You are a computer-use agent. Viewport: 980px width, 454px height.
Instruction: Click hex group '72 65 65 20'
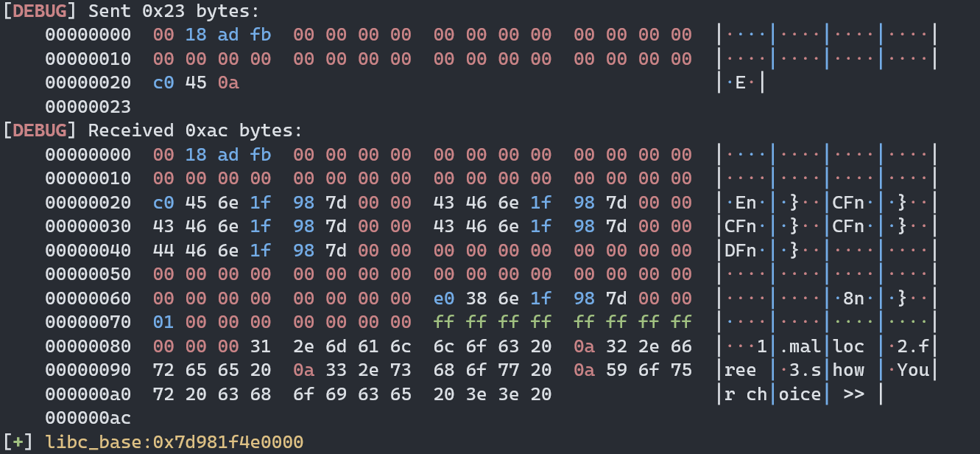coord(212,371)
